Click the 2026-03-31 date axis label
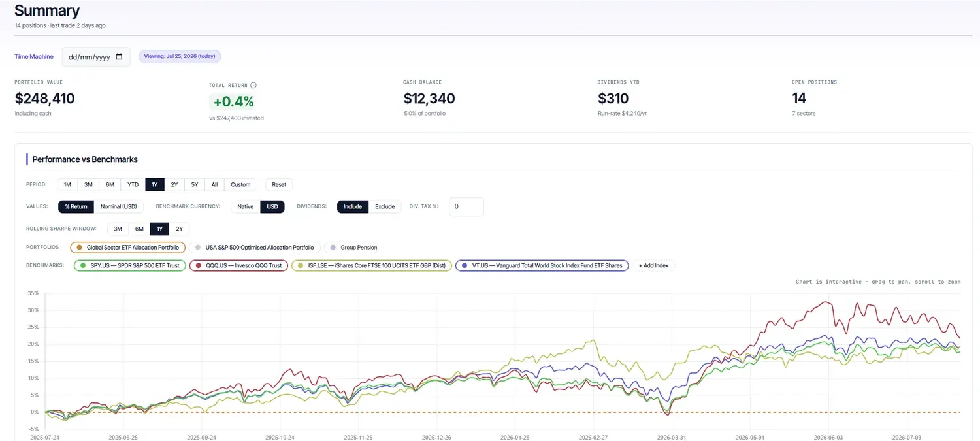Image resolution: width=980 pixels, height=441 pixels. tap(673, 437)
